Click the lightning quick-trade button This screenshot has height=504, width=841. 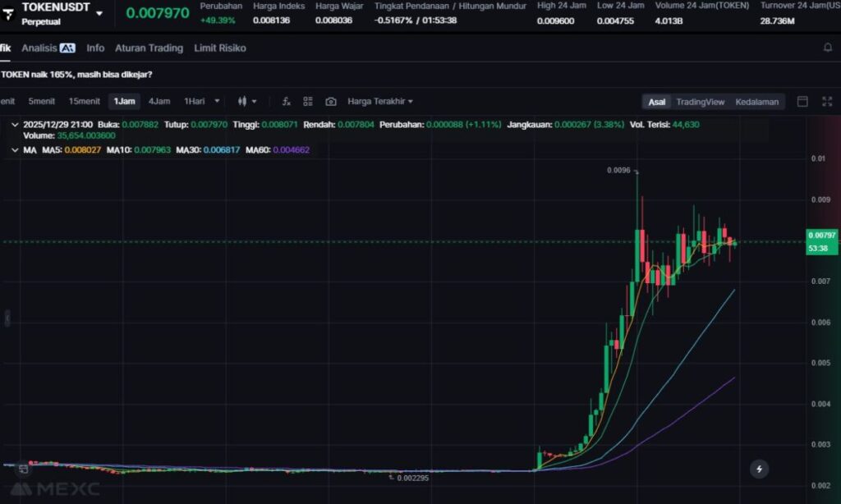click(760, 469)
